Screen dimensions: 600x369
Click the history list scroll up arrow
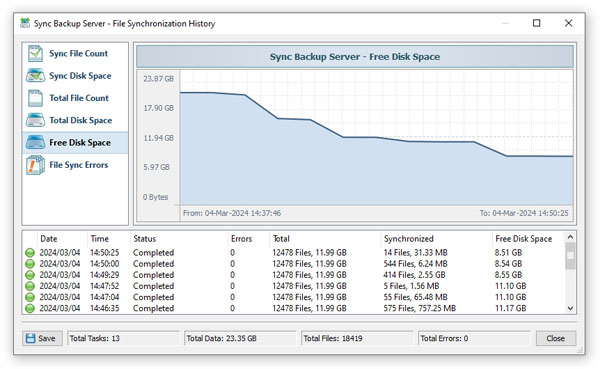point(570,237)
